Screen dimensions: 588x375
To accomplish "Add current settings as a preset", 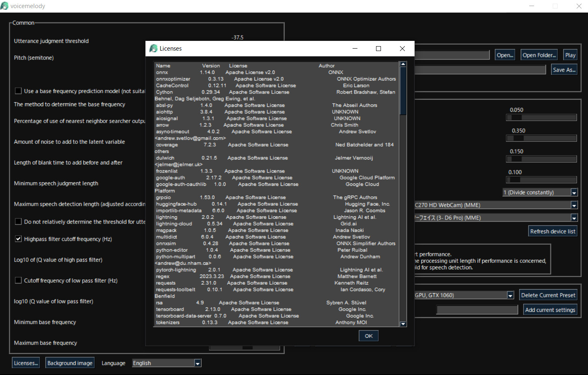I will coord(550,309).
